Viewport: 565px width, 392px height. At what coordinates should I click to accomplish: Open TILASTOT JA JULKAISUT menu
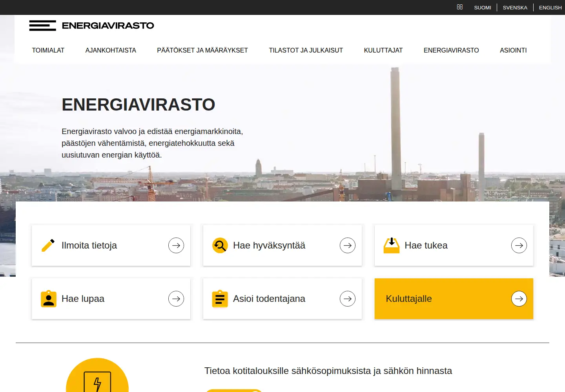click(x=306, y=50)
